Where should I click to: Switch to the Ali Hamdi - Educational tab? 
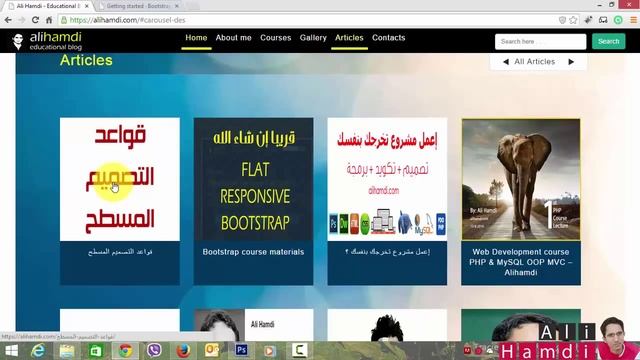tap(48, 6)
